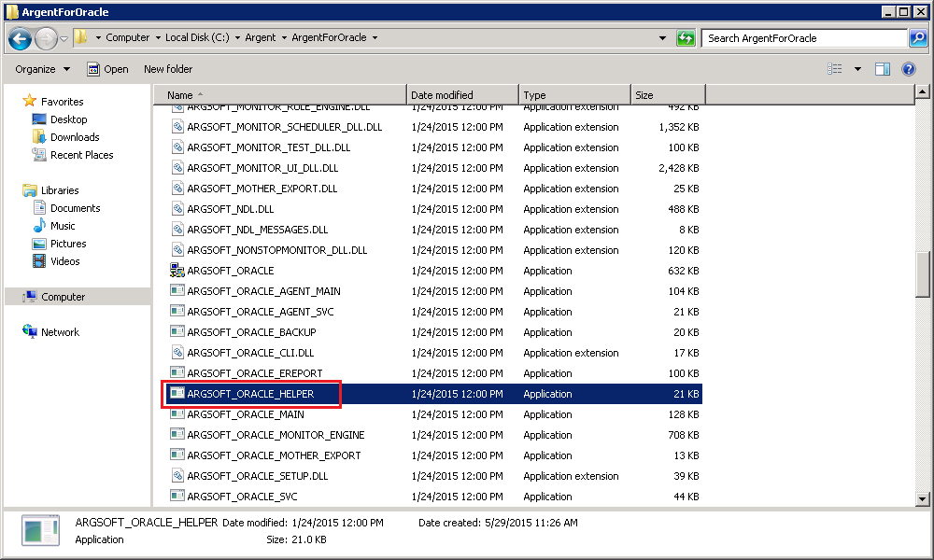
Task: Expand the dropdown arrow after Argent breadcrumb
Action: click(x=284, y=37)
